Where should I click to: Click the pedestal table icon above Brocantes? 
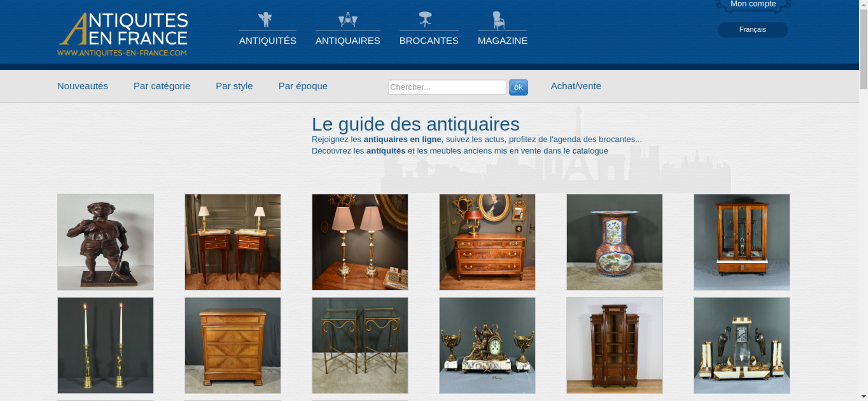click(425, 20)
